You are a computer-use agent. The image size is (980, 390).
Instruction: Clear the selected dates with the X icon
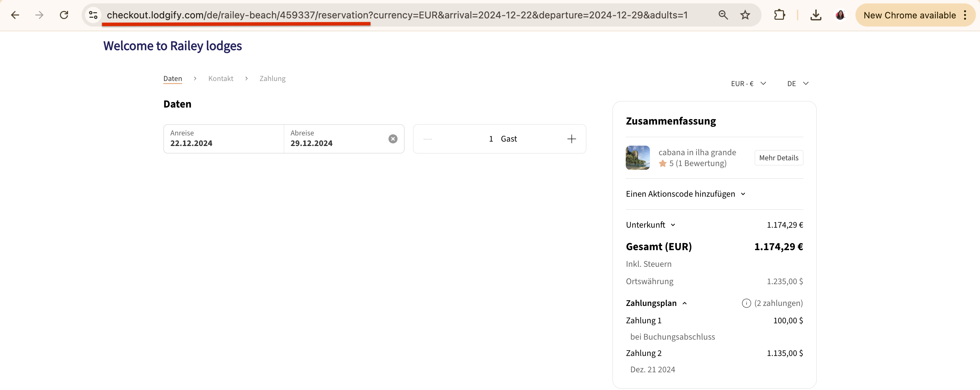(393, 139)
